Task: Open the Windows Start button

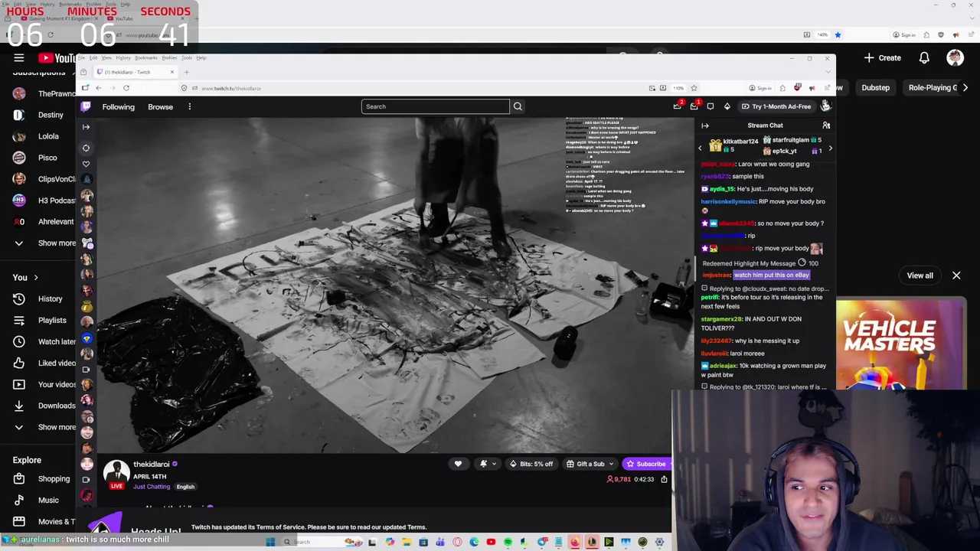Action: [x=270, y=542]
